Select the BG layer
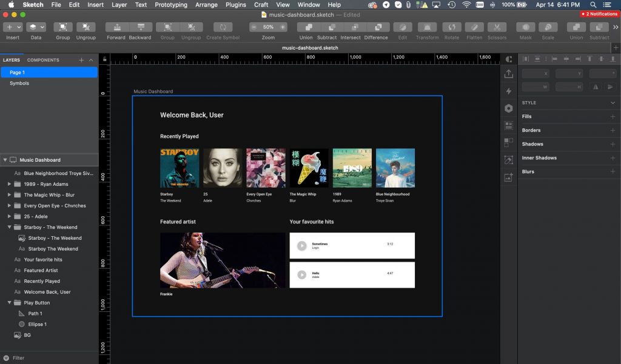 [49, 335]
